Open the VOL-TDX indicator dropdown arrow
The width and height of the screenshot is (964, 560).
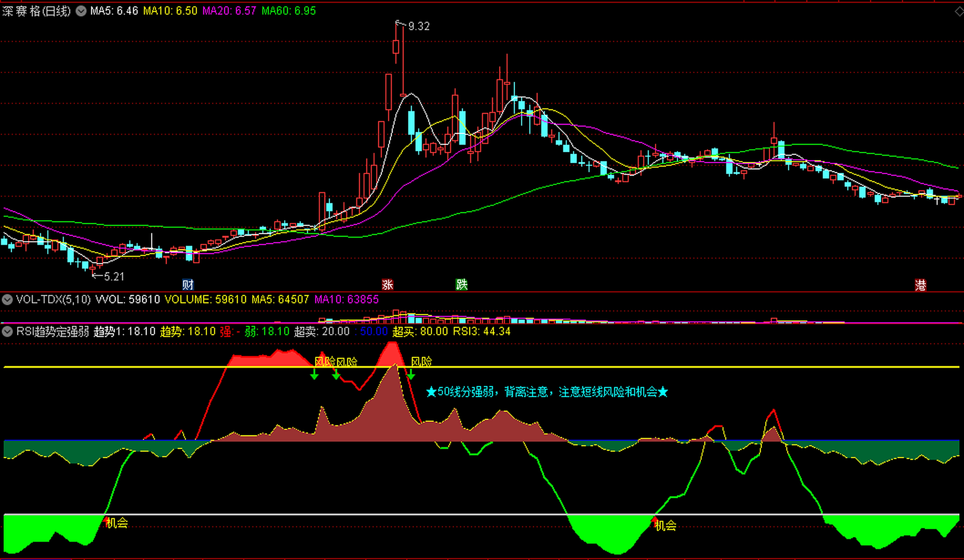(x=7, y=300)
